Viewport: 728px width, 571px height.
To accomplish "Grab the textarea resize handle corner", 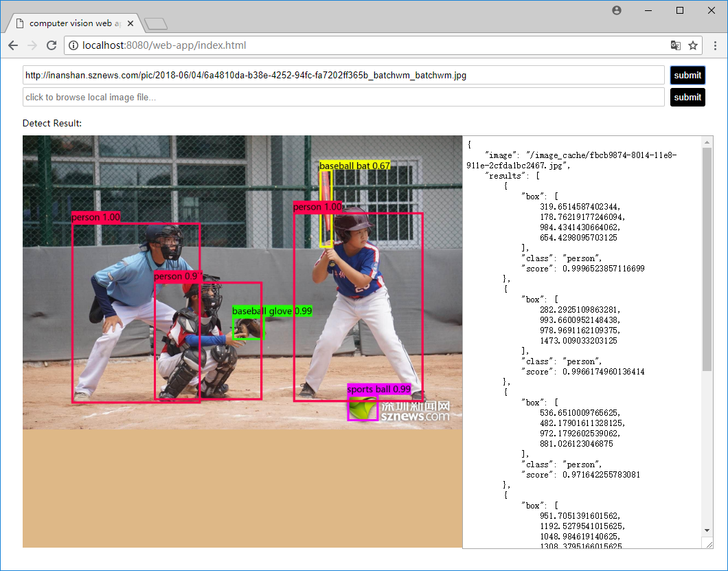I will pos(709,544).
